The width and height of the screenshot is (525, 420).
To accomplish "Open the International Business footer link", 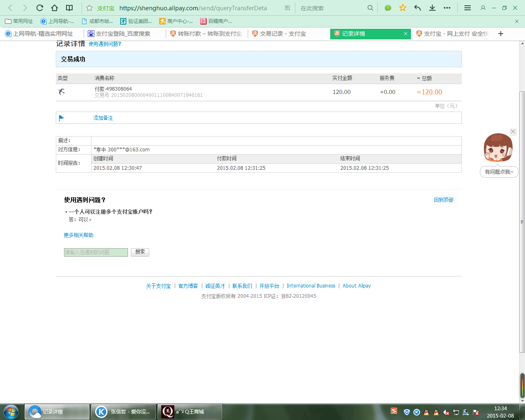I will coord(311,286).
